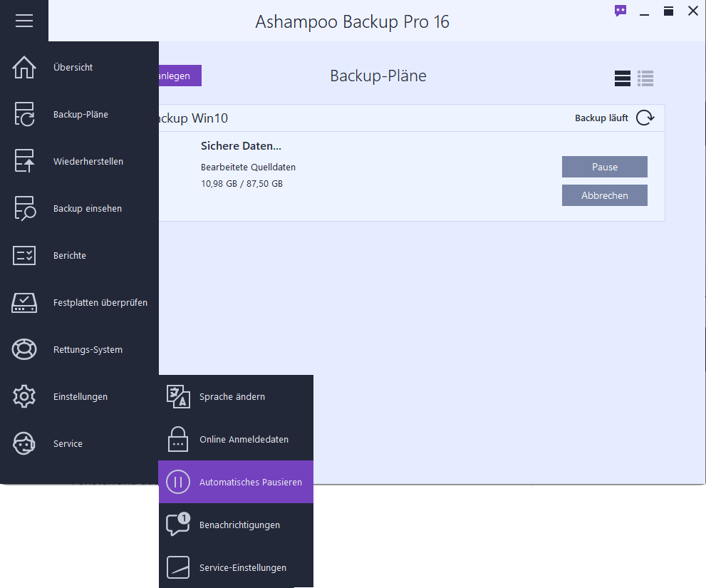Close the Ashampoo Backup window
The height and width of the screenshot is (588, 706).
click(x=693, y=11)
